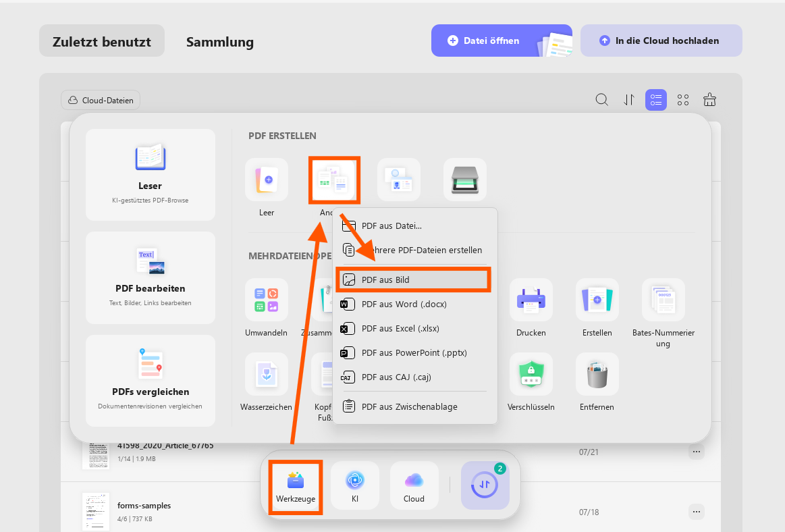Open the Cloud-Dateien button
Viewport: 785px width, 532px height.
(101, 100)
